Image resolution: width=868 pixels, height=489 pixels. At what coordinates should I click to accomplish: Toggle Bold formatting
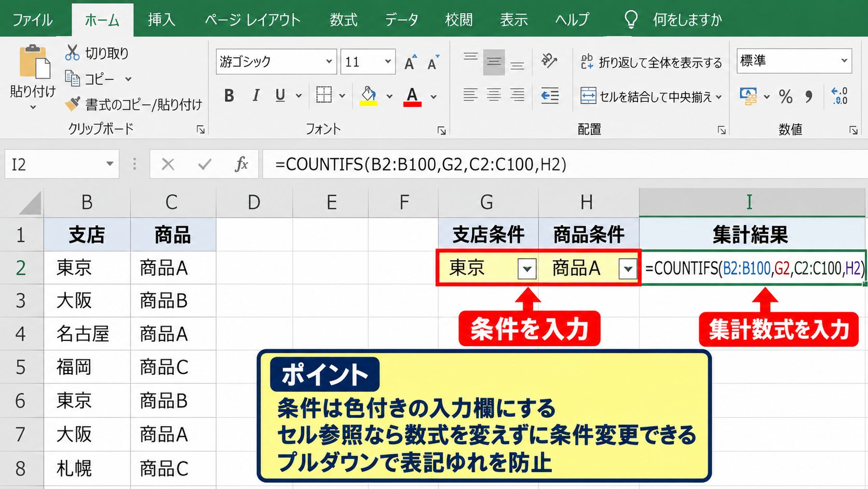[229, 96]
